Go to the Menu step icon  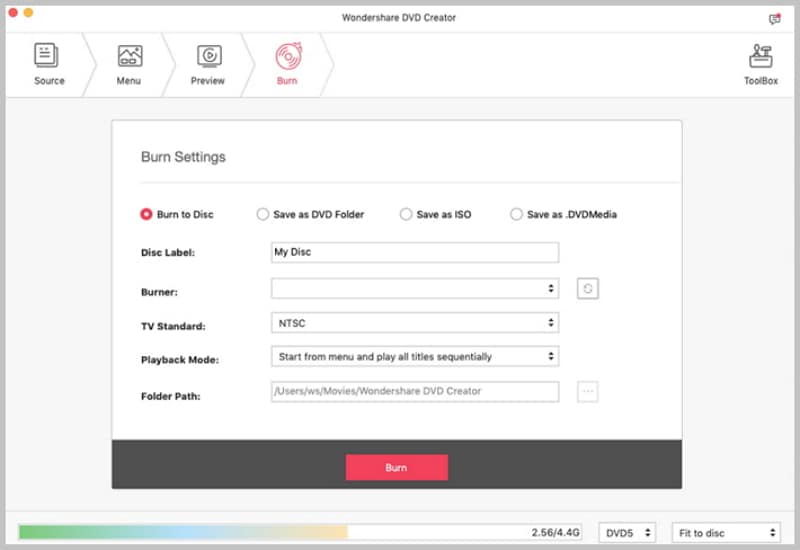pos(130,56)
